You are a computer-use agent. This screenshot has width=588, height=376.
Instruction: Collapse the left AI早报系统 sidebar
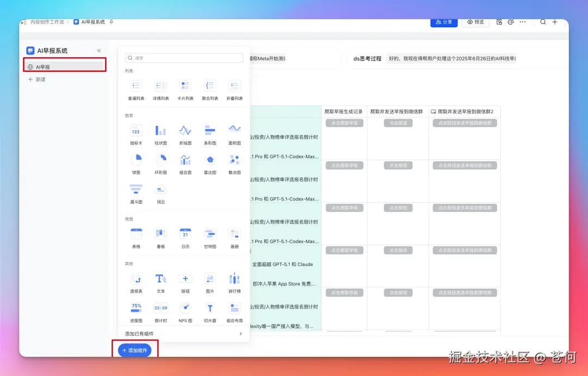pyautogui.click(x=100, y=50)
